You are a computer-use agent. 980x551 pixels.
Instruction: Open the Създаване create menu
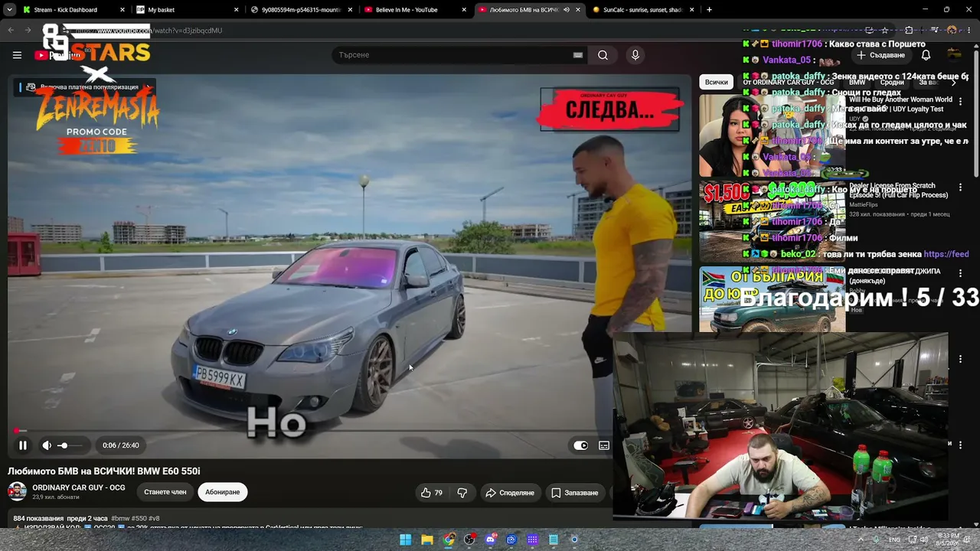[881, 55]
